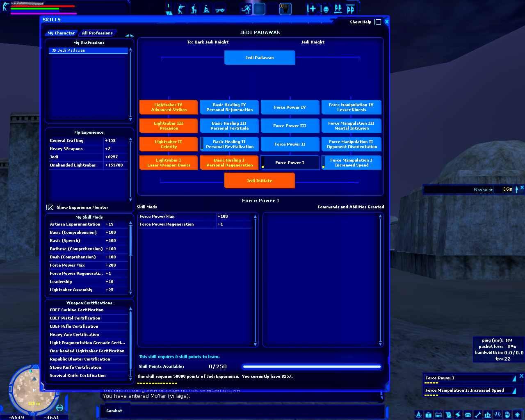Select the Force Power II skill box
The width and height of the screenshot is (525, 420).
290,144
